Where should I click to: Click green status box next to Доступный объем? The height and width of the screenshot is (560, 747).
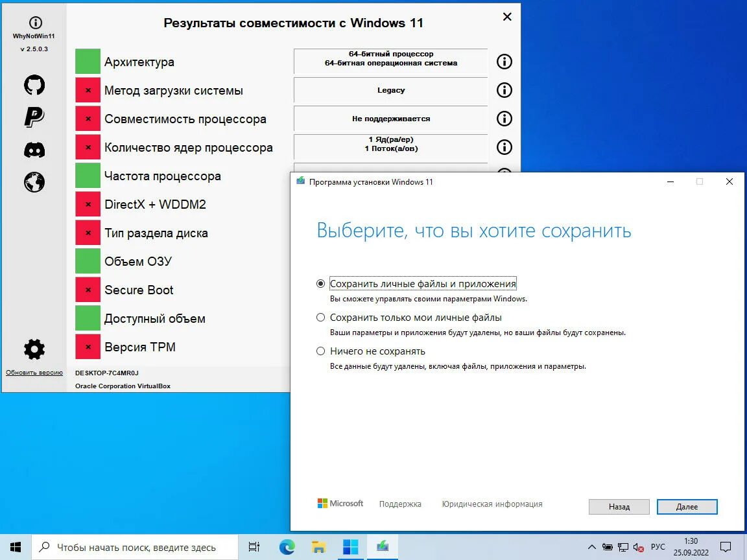[x=88, y=318]
